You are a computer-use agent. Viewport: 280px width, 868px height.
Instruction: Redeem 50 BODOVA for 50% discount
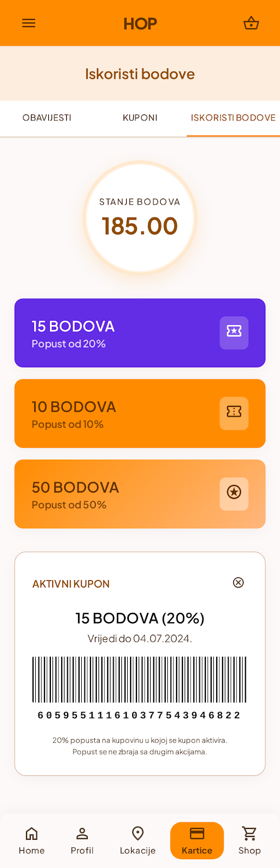pos(140,494)
